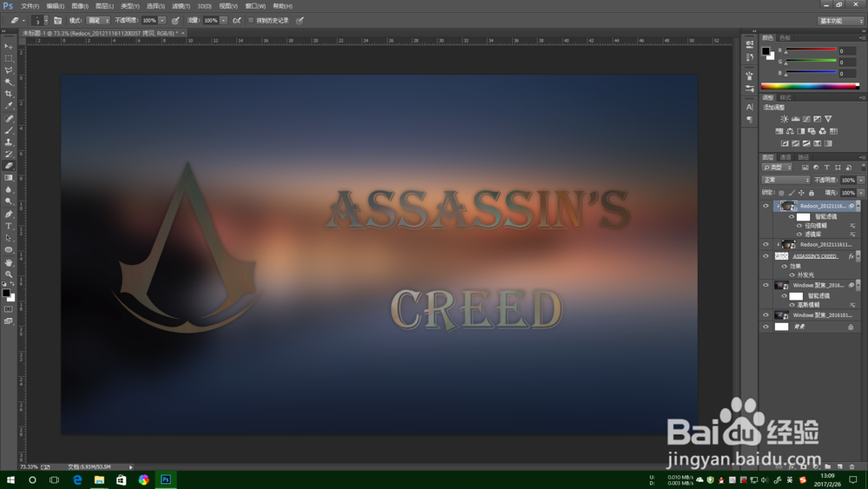Click the lock all icon in Layers panel
The height and width of the screenshot is (489, 868).
(812, 193)
